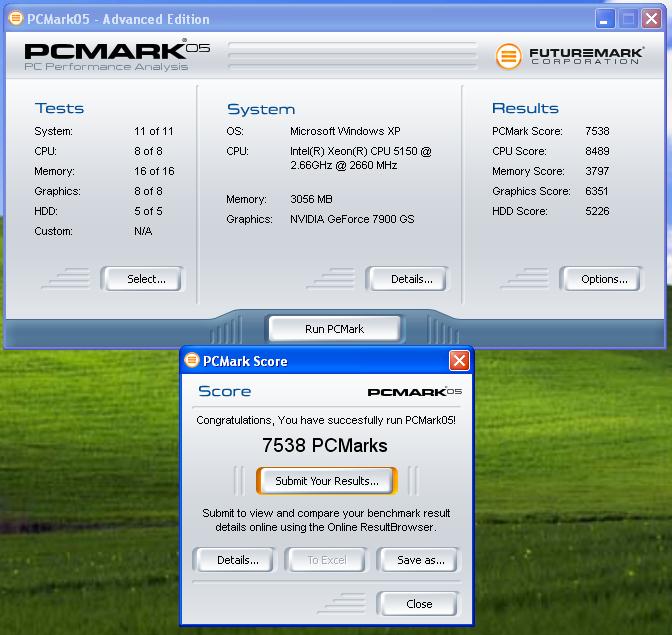
Task: Open system Details... in main window
Action: click(407, 279)
